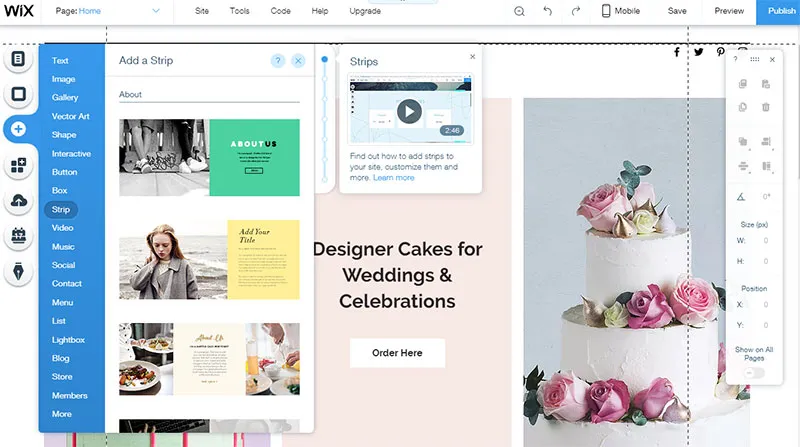Open the Bookings calendar icon in sidebar
800x447 pixels.
tap(18, 236)
